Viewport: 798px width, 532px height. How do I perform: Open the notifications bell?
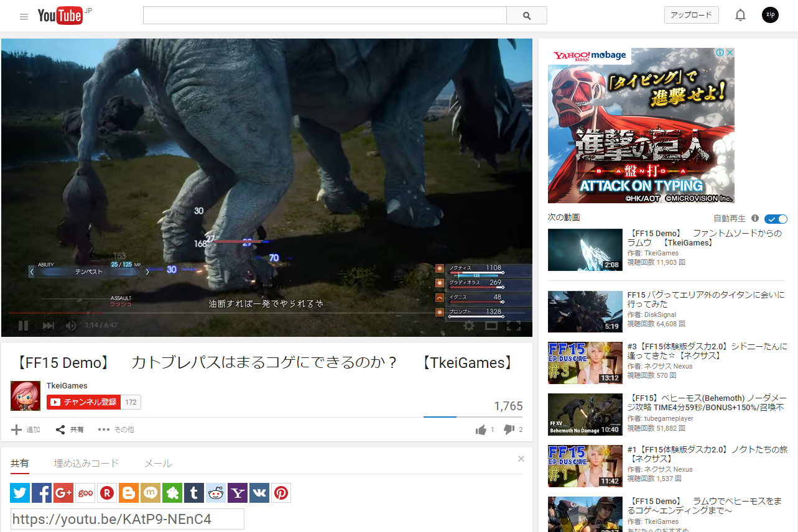(740, 16)
